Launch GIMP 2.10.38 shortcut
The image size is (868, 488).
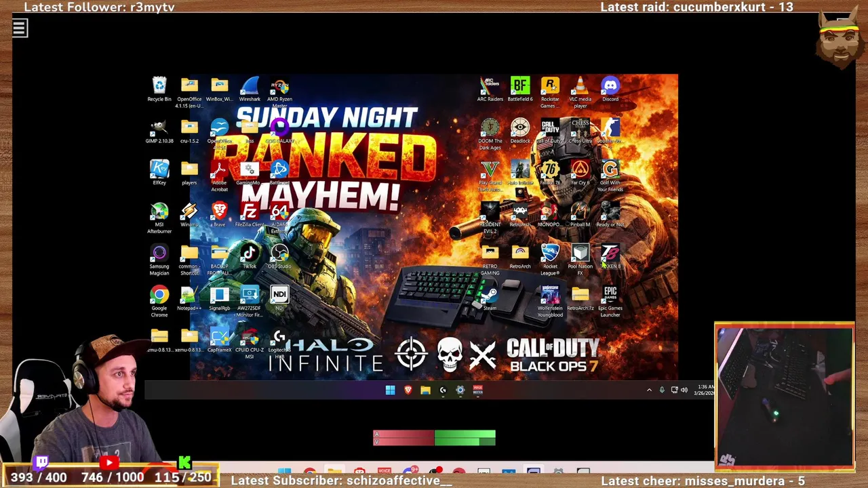click(159, 131)
